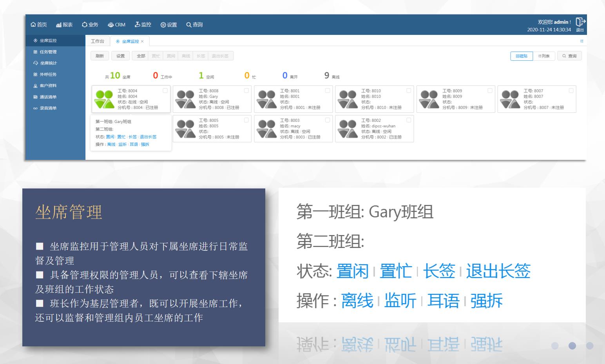Click 监听 in the enlarged popup image

point(400,301)
